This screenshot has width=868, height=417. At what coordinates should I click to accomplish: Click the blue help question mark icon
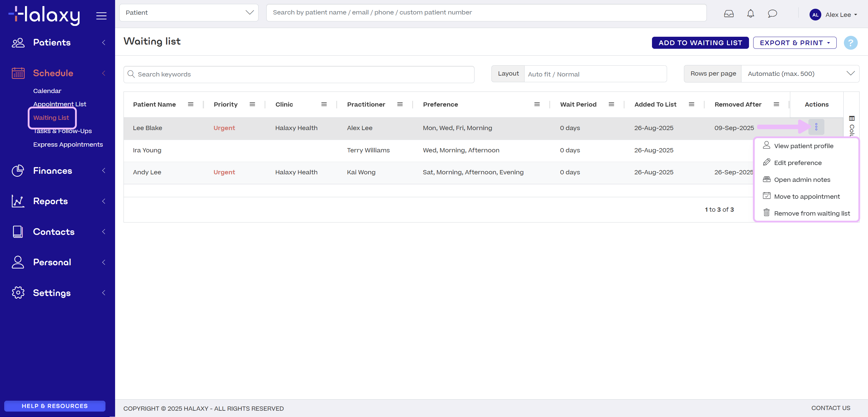(851, 42)
